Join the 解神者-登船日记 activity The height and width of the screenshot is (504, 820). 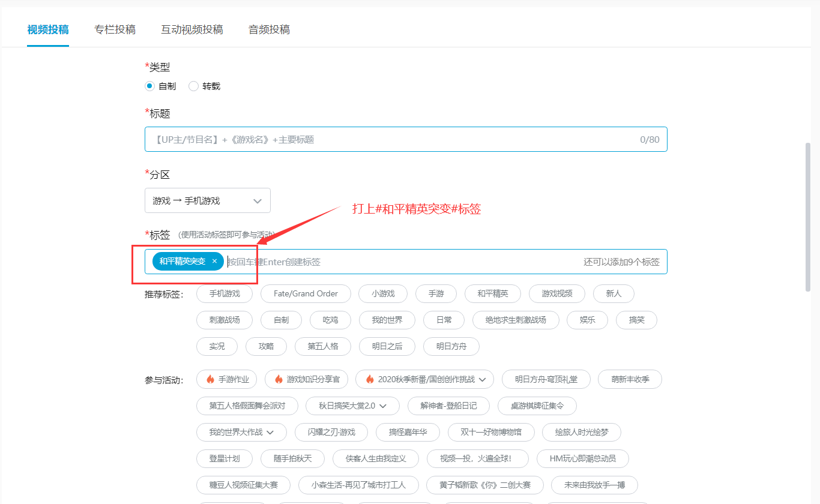[x=449, y=406]
